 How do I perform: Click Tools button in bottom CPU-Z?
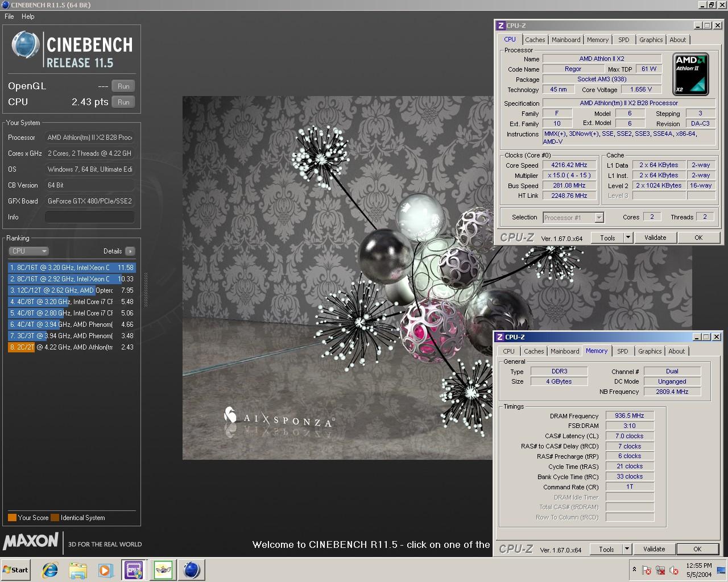[x=606, y=550]
